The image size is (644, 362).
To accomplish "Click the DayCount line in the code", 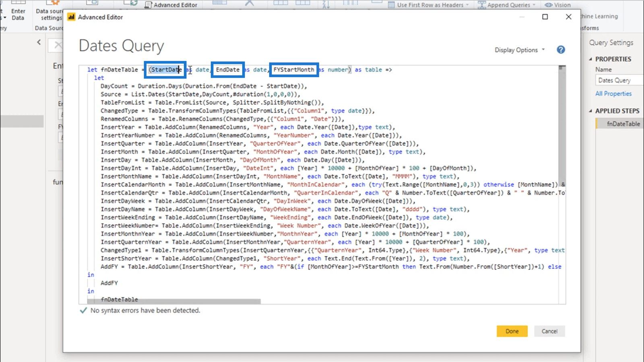I will 204,86.
